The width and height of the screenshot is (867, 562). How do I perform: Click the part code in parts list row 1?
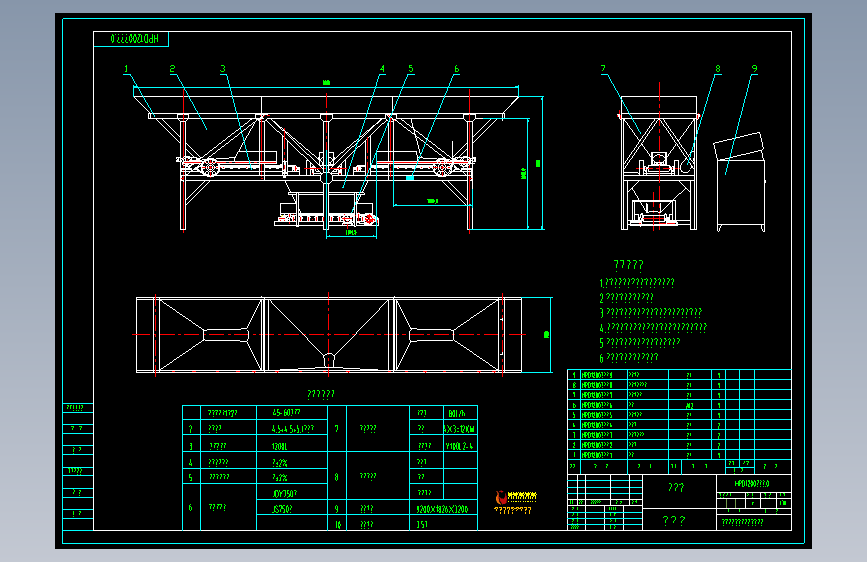[597, 455]
